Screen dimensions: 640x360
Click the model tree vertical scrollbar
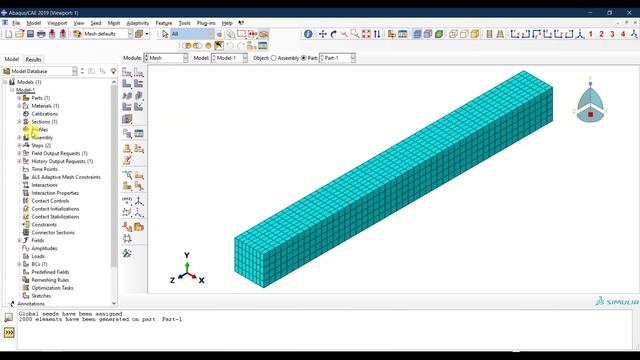pyautogui.click(x=114, y=176)
